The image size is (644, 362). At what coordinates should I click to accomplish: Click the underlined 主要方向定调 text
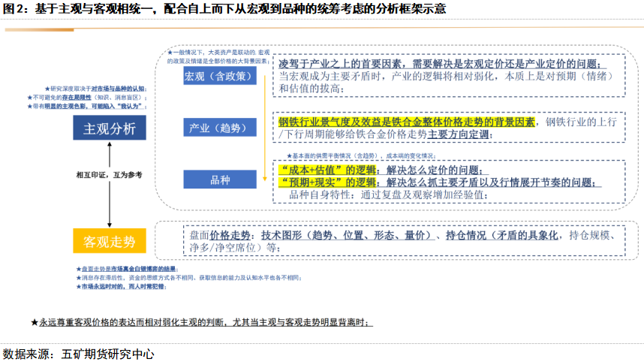(x=458, y=134)
